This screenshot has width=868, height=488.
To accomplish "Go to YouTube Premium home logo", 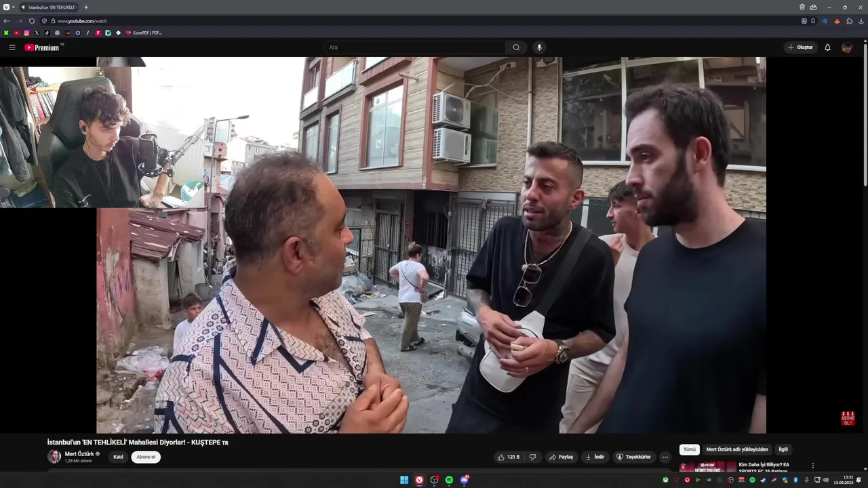I will (42, 47).
